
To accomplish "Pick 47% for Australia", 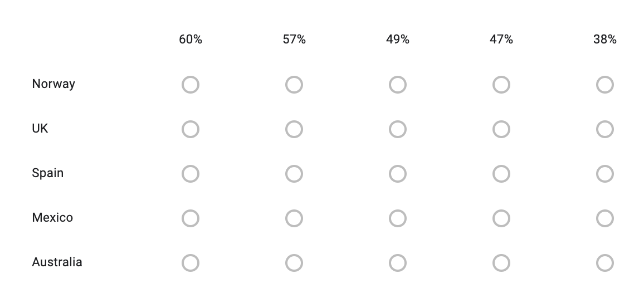I will (x=501, y=263).
